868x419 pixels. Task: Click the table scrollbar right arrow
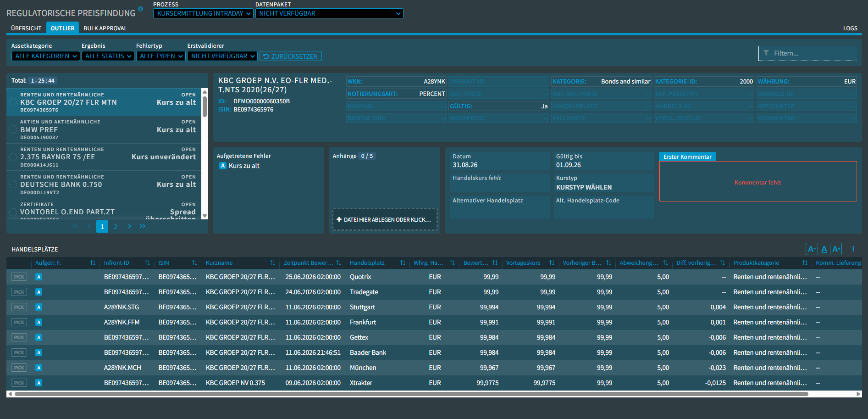[859, 394]
